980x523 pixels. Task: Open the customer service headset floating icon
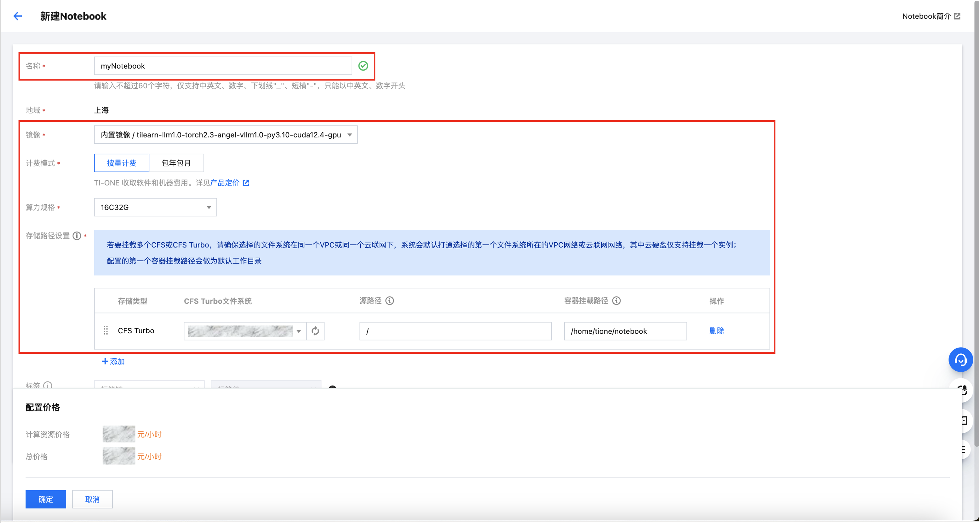[x=960, y=360]
